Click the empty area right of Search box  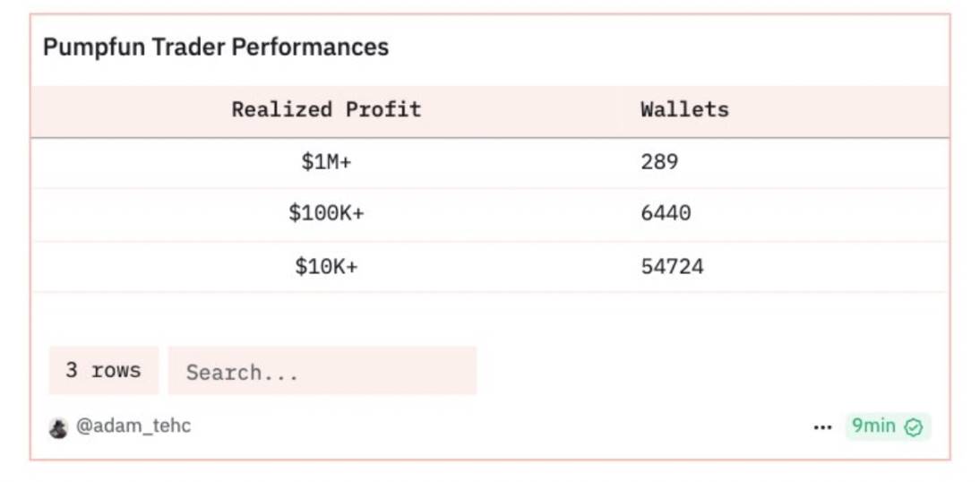click(x=708, y=371)
